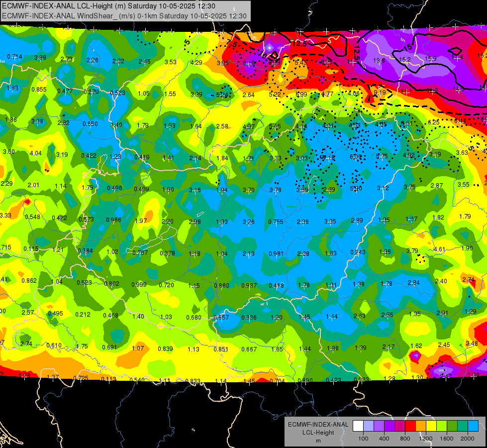Click the legend value 800

pyautogui.click(x=405, y=439)
